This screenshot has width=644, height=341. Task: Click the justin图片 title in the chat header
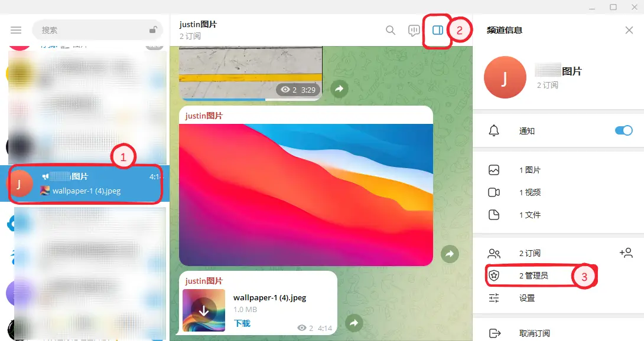198,25
